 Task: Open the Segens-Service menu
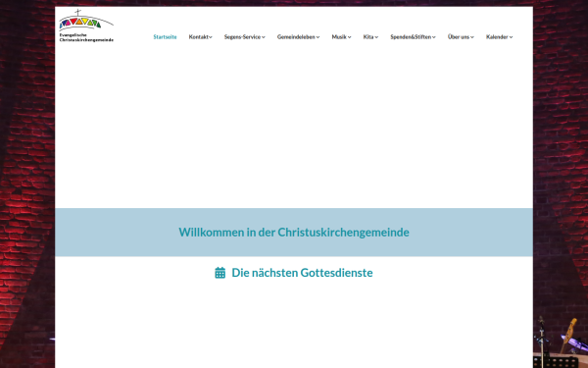244,37
